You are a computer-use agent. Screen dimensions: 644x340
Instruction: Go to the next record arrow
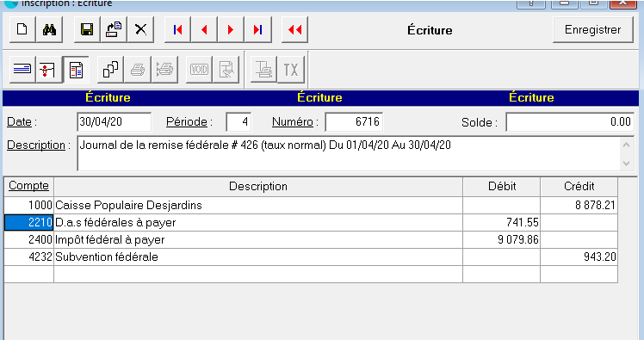click(x=231, y=29)
